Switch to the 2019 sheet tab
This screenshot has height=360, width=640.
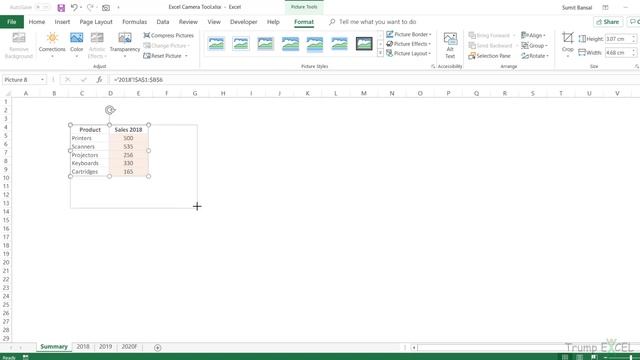(x=105, y=347)
